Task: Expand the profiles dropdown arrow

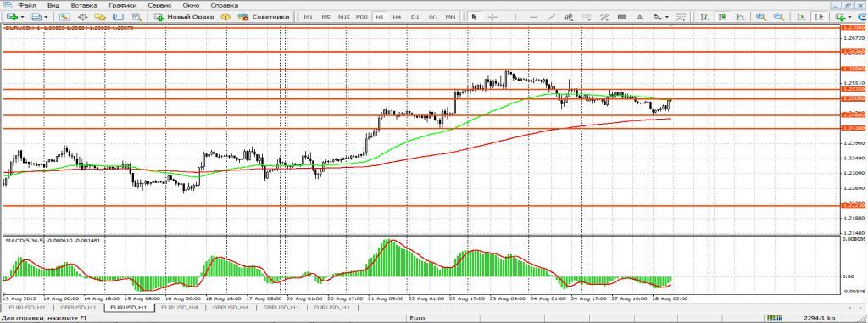Action: [46, 17]
